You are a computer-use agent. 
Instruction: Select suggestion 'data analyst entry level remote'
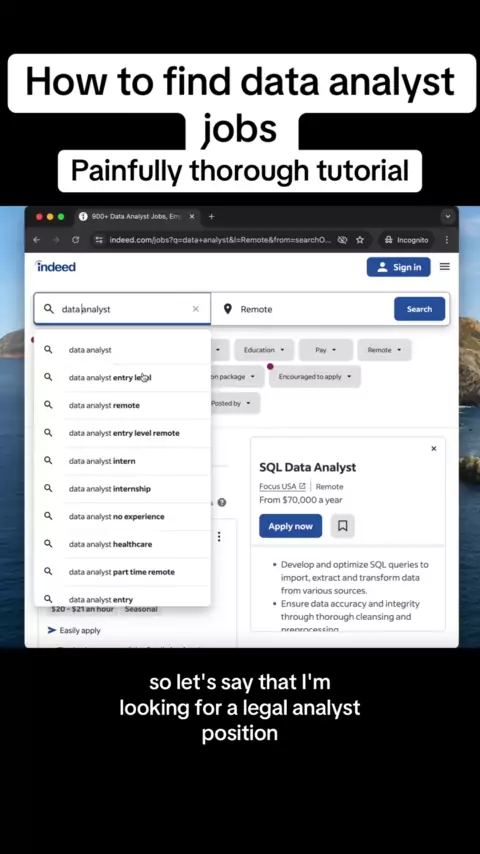pyautogui.click(x=123, y=433)
